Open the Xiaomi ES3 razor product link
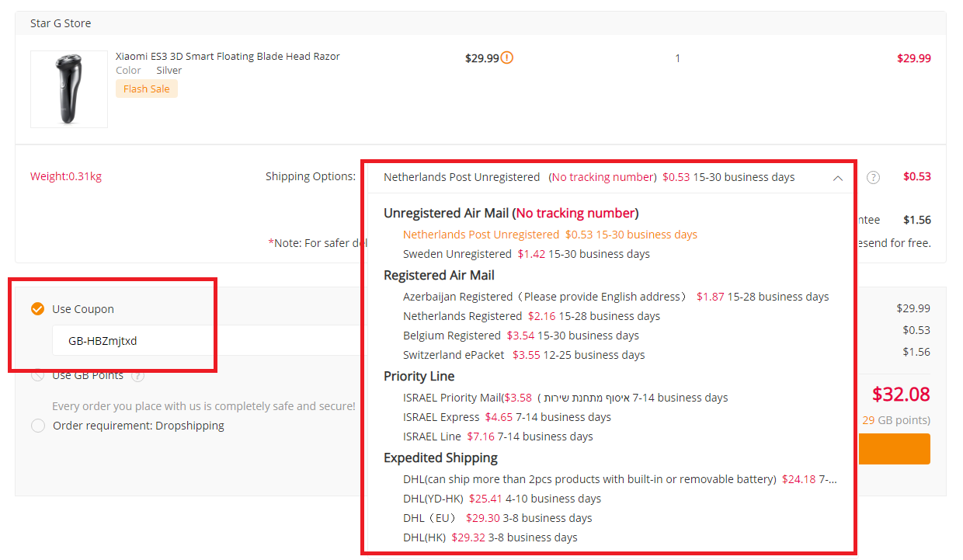Screen dimensions: 963x560 [x=228, y=56]
